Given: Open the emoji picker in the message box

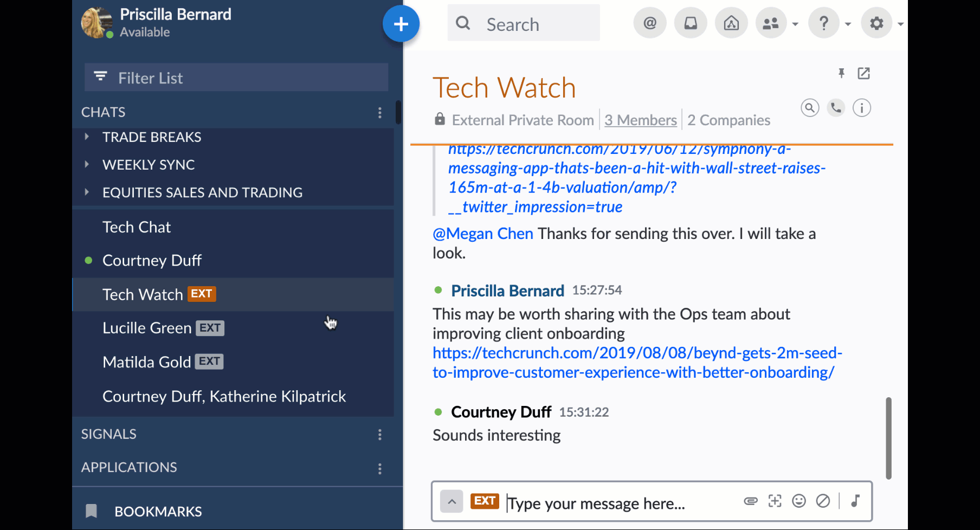Looking at the screenshot, I should [798, 501].
